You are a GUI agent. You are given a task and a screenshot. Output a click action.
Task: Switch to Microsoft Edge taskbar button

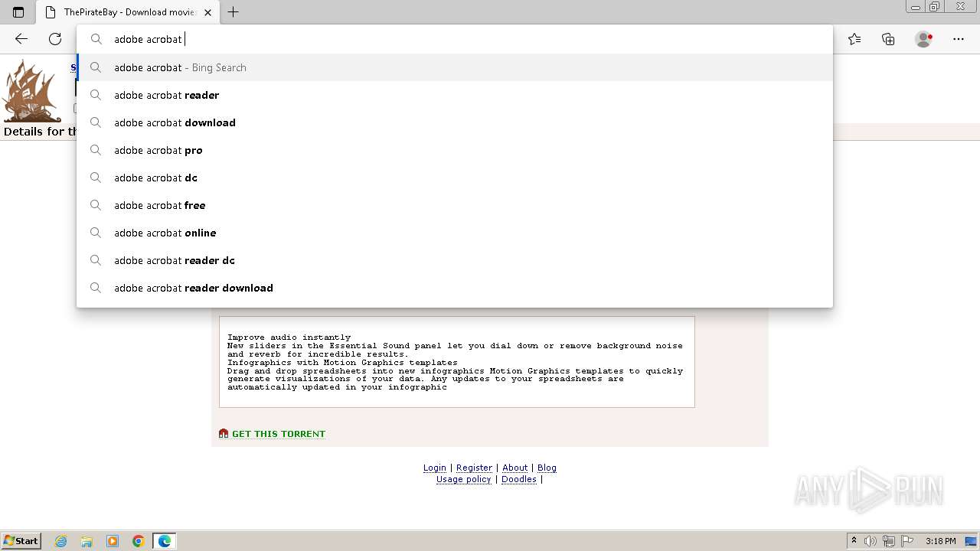coord(165,541)
